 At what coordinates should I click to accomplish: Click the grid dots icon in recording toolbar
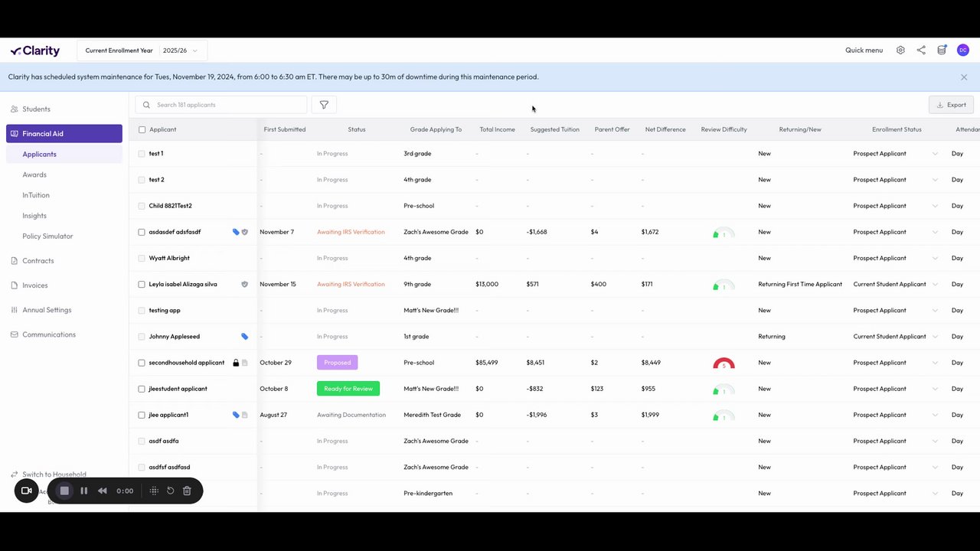154,491
